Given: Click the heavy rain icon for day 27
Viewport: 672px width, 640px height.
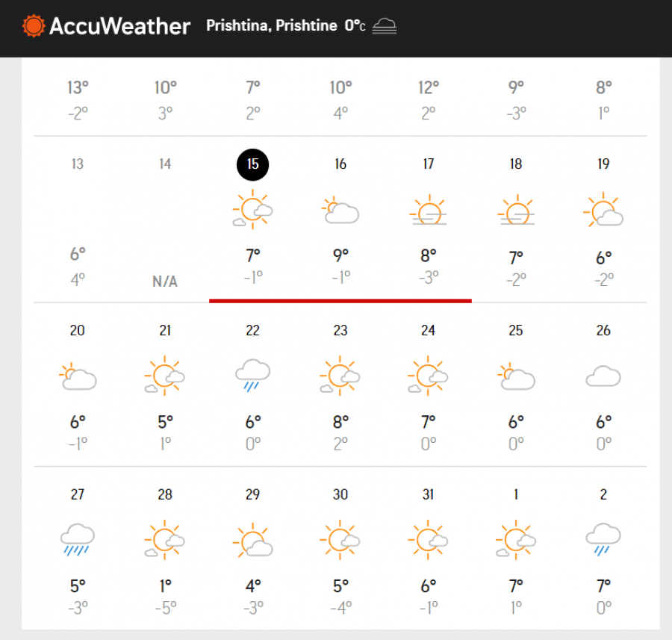Looking at the screenshot, I should [77, 540].
